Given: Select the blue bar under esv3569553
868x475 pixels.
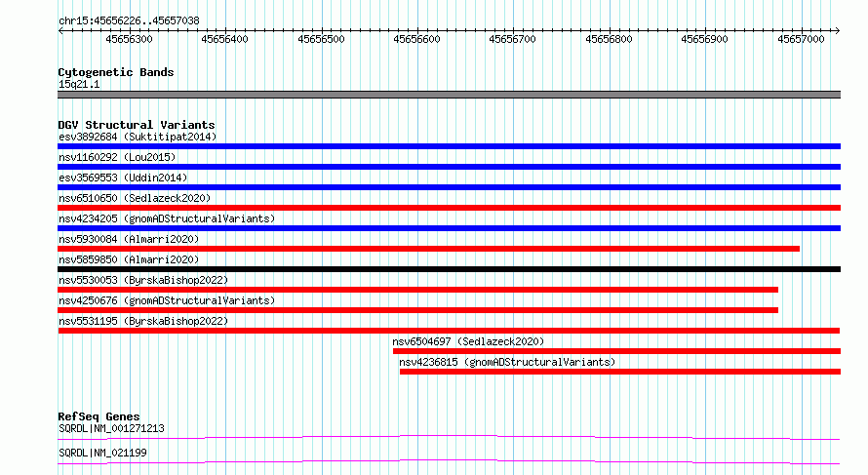Looking at the screenshot, I should (449, 187).
